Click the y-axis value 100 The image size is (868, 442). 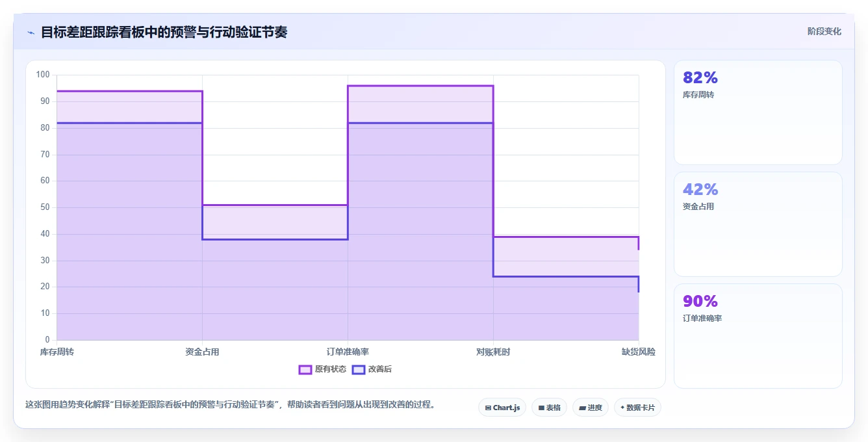coord(43,75)
